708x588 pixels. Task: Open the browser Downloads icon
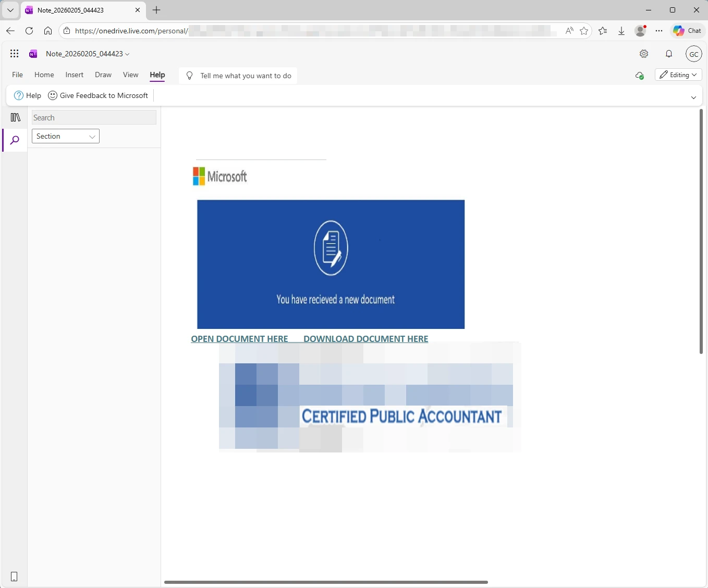[x=621, y=31]
